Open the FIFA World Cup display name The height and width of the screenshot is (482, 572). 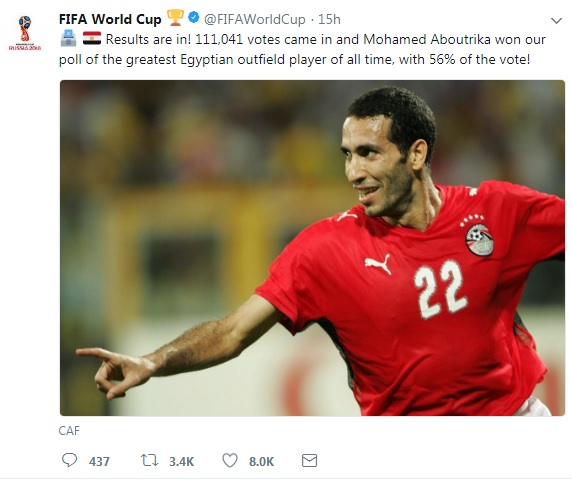pos(110,19)
